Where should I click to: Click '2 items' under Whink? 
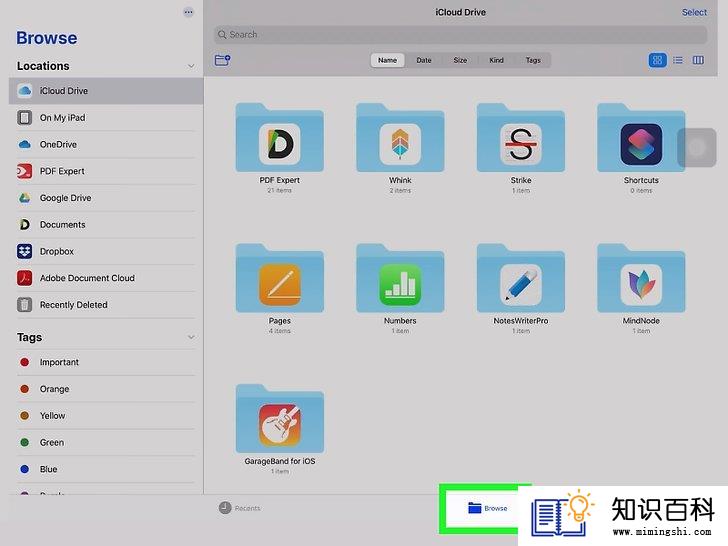(400, 190)
